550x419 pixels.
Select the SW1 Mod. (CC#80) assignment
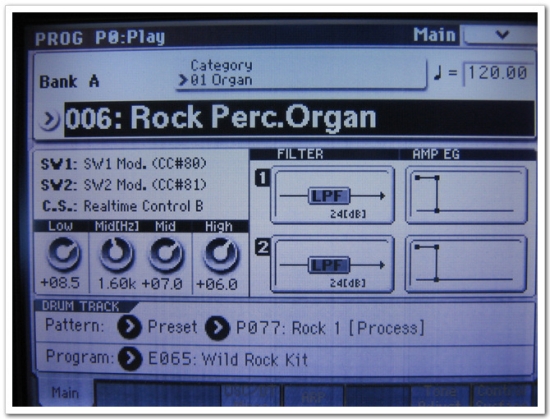[145, 164]
